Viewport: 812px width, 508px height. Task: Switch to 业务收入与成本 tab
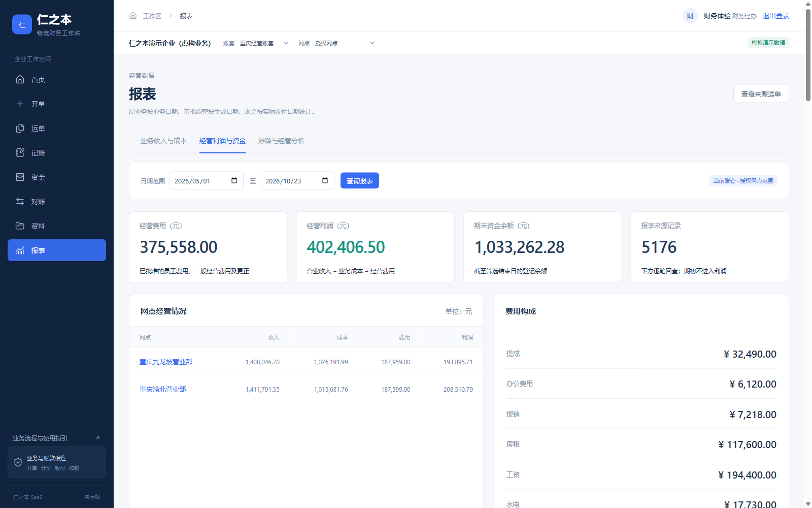click(163, 141)
